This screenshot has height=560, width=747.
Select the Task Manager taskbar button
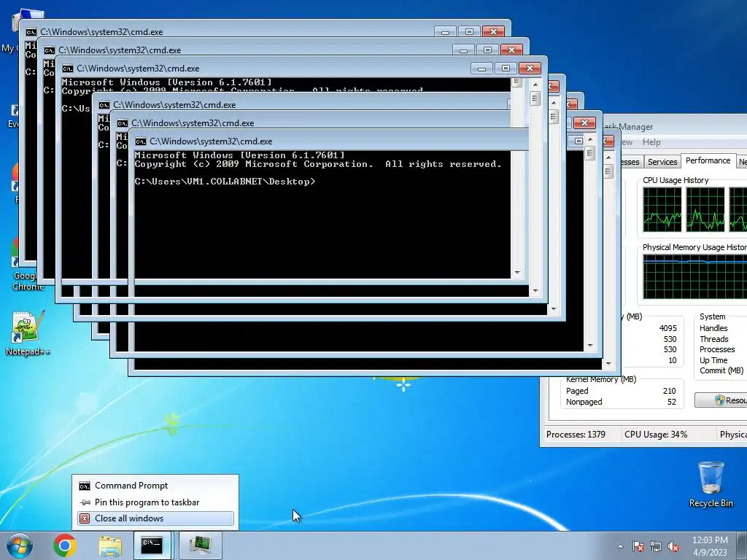pyautogui.click(x=201, y=545)
